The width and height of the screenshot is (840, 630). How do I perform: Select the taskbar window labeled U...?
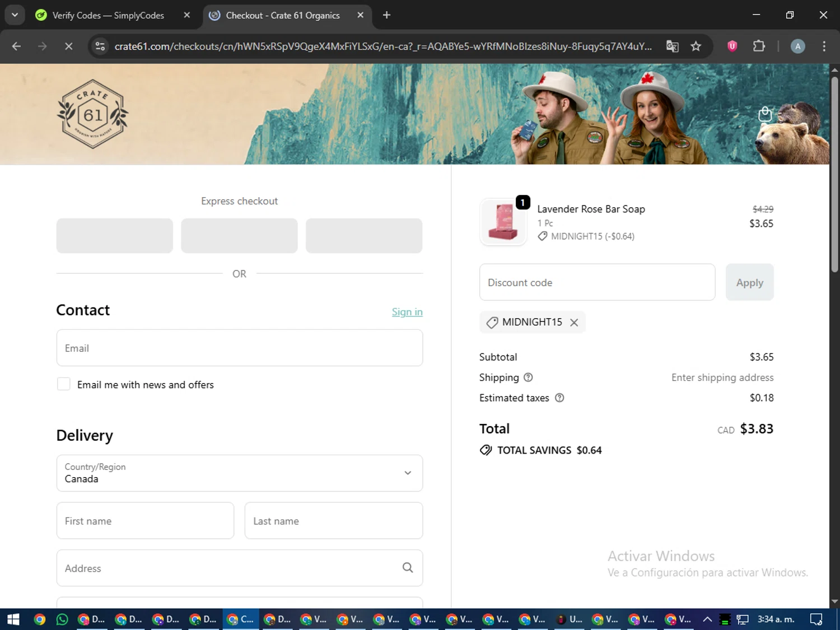pos(569,619)
